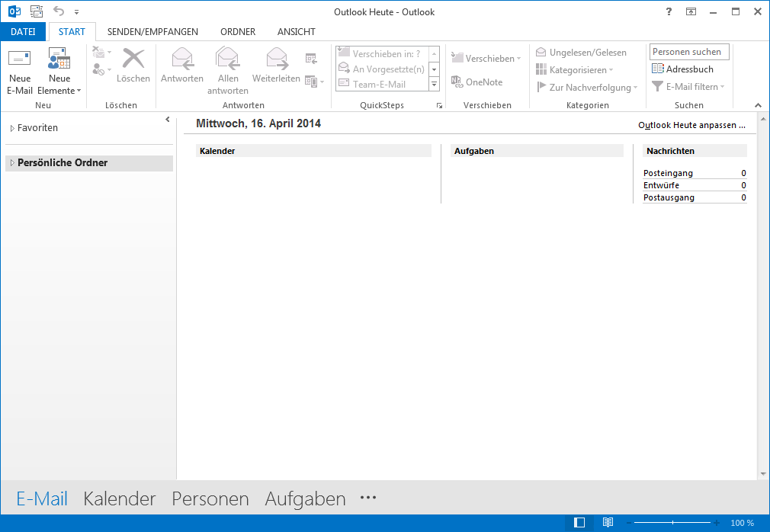Open the Adressbuch
This screenshot has height=532, width=770.
682,69
